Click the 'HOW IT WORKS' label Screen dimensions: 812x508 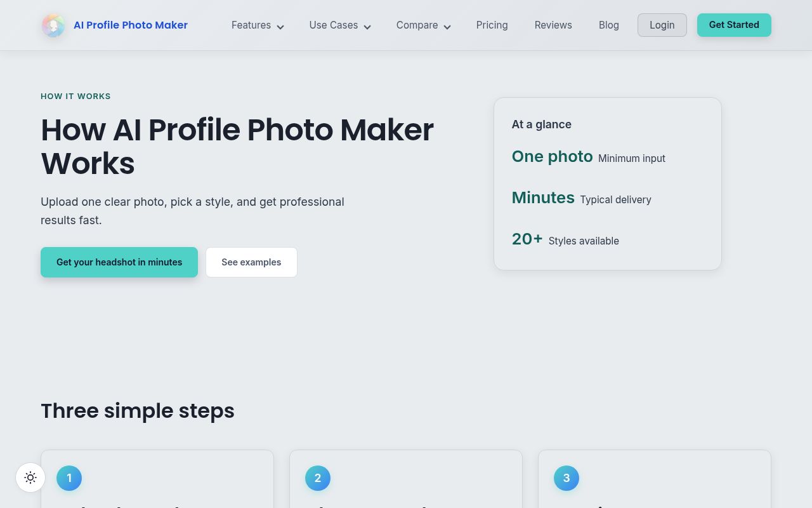point(75,97)
